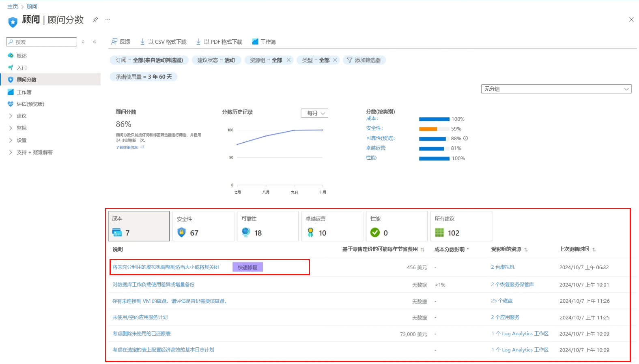This screenshot has width=639, height=364.
Task: Select the 成本 tab with 7 recommendations
Action: tap(139, 226)
